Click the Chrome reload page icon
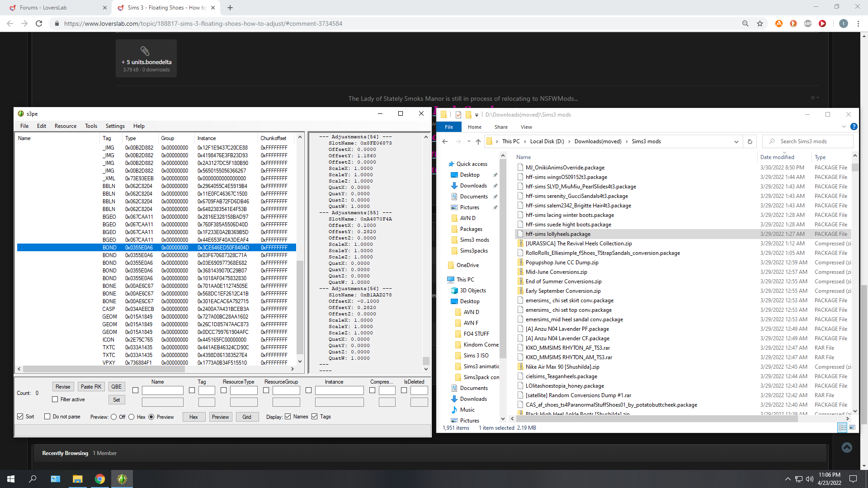 click(39, 23)
